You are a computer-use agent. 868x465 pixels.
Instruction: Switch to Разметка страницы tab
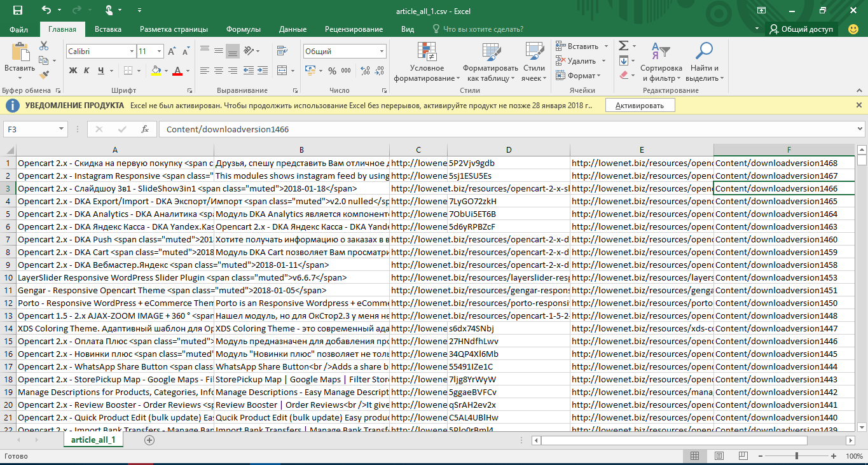click(x=174, y=29)
